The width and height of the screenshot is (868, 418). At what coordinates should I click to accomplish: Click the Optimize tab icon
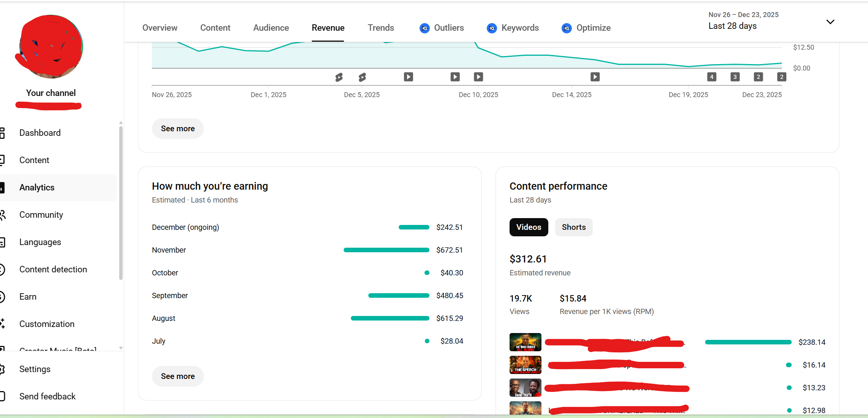click(567, 28)
